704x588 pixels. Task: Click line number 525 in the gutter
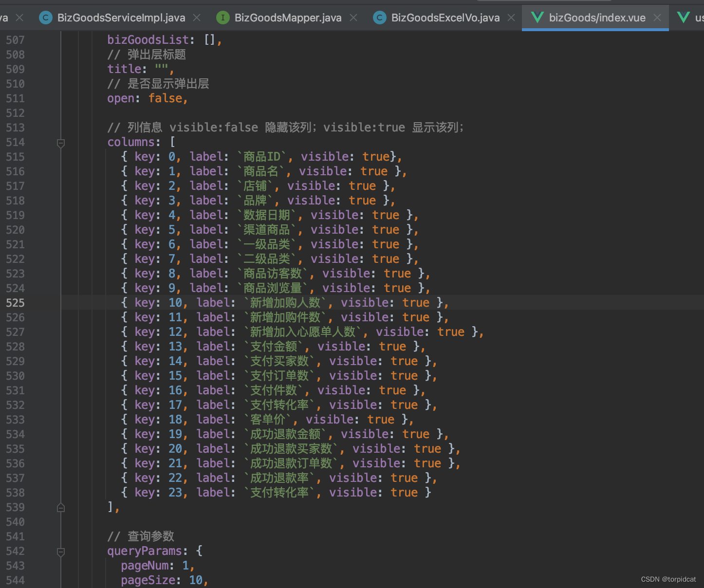15,303
